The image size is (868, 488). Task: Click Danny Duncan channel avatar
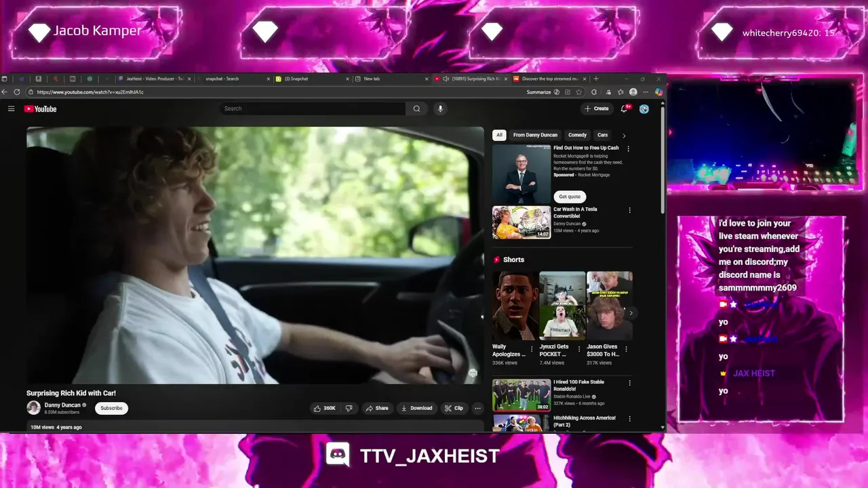[33, 407]
